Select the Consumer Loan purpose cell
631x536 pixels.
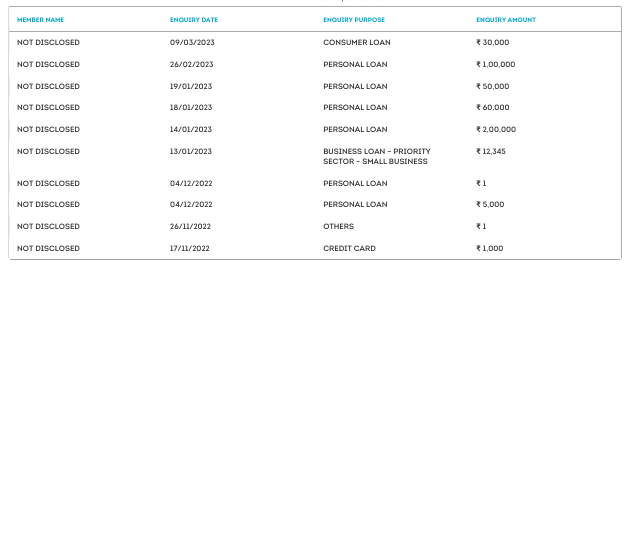357,43
